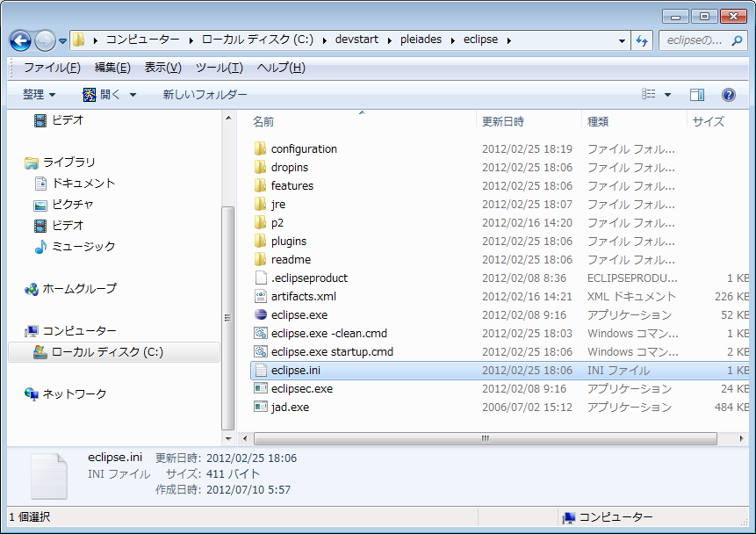Click the refresh icon next to address bar
The image size is (756, 534).
642,40
